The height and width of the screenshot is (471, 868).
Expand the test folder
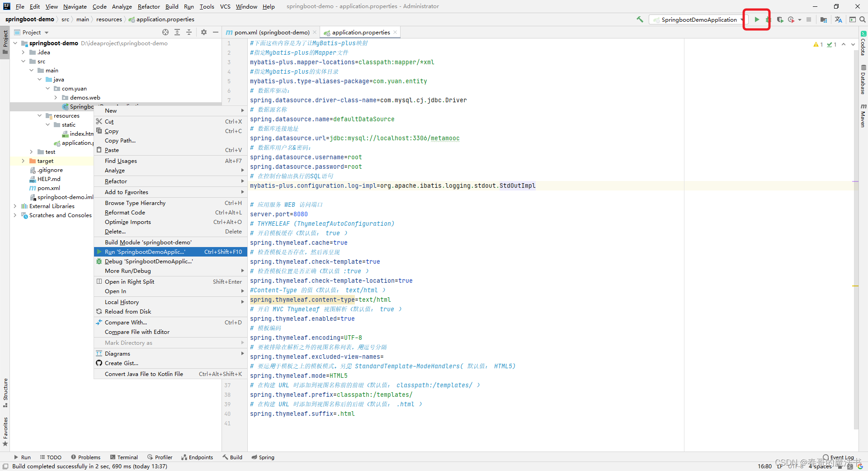(32, 152)
